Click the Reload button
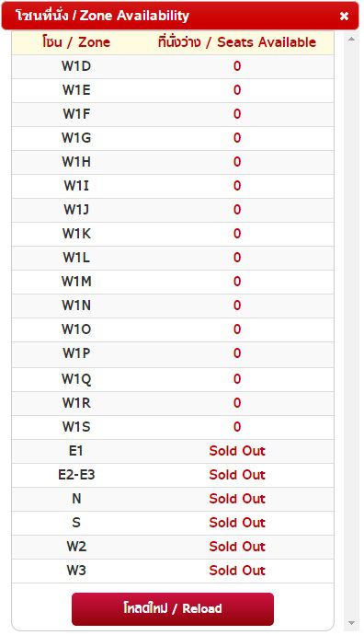This screenshot has height=635, width=364. pyautogui.click(x=173, y=608)
